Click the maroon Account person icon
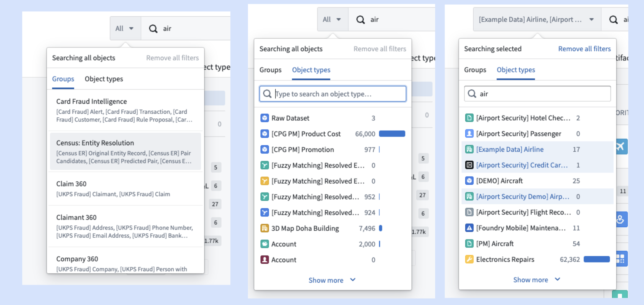The height and width of the screenshot is (305, 644). click(x=265, y=260)
